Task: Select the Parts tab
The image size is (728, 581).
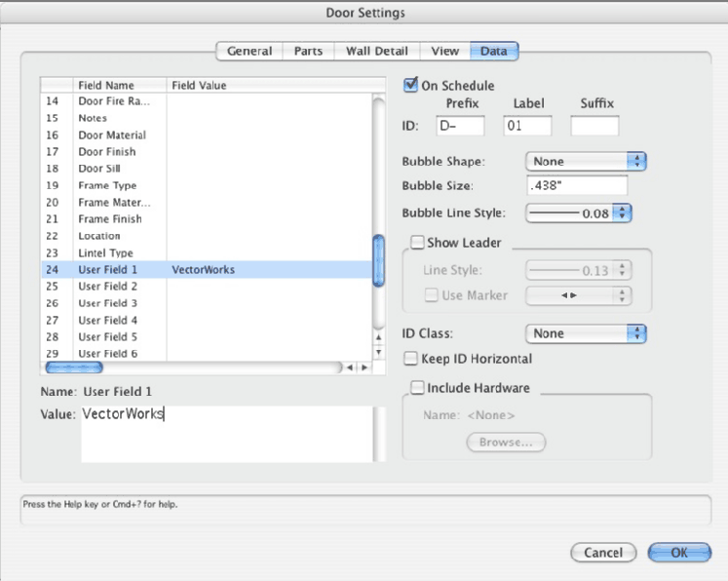Action: pyautogui.click(x=308, y=51)
